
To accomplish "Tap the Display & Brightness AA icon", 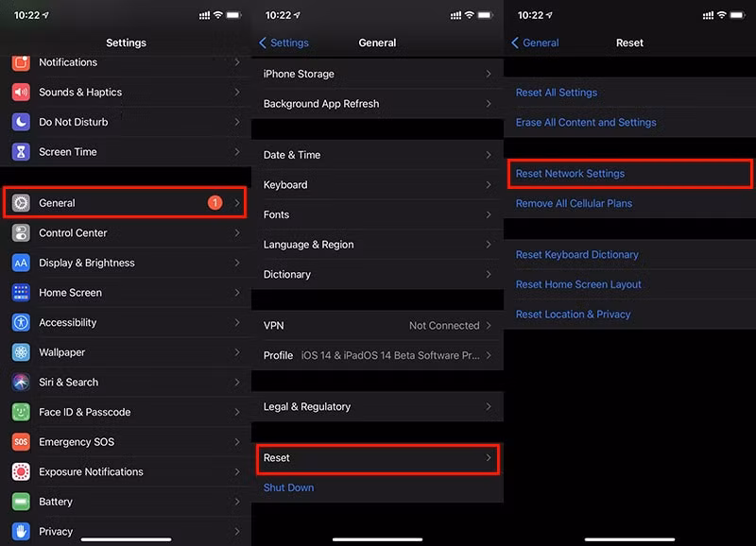I will 21,263.
